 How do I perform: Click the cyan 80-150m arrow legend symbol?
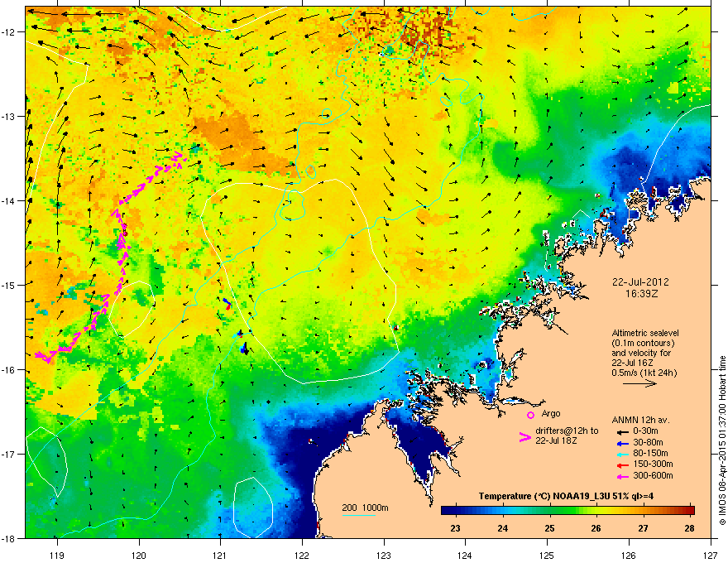622,454
